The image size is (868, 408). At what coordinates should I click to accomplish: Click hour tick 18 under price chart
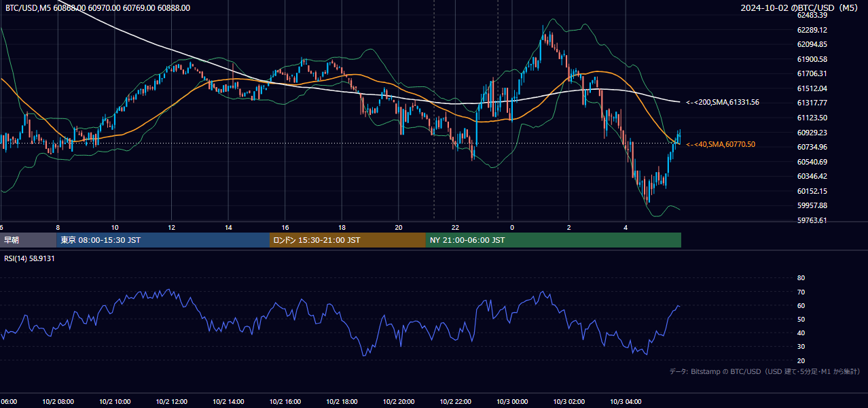[342, 227]
